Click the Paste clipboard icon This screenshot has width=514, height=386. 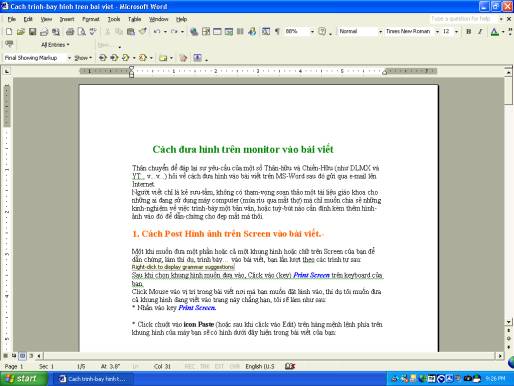click(131, 32)
